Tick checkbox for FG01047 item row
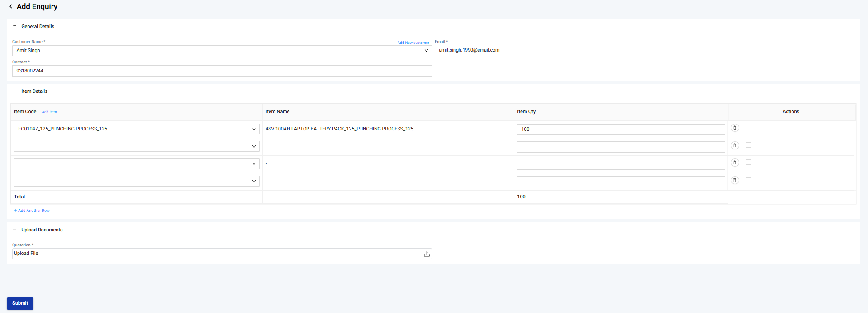This screenshot has height=336, width=868. coord(749,128)
